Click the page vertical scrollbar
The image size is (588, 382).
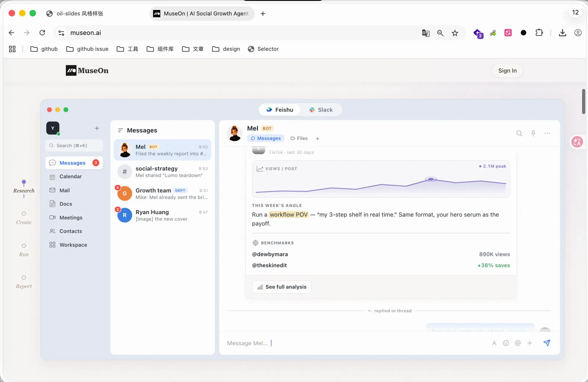pyautogui.click(x=584, y=101)
